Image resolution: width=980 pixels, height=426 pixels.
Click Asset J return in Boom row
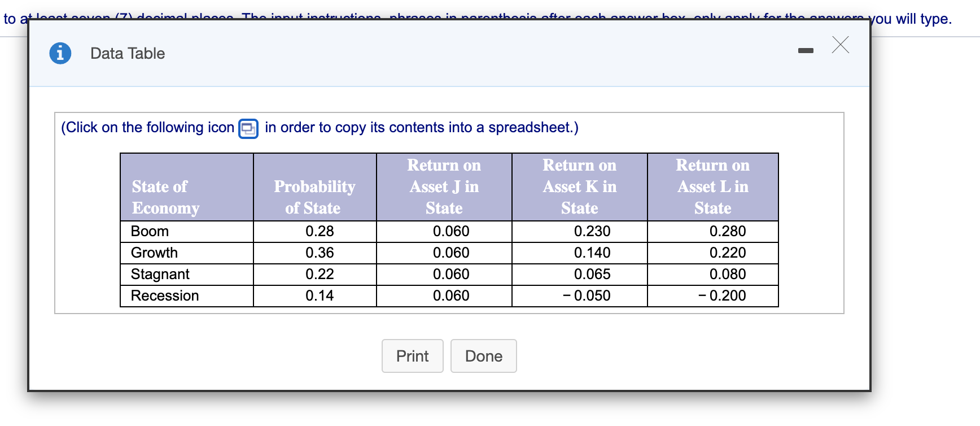451,232
